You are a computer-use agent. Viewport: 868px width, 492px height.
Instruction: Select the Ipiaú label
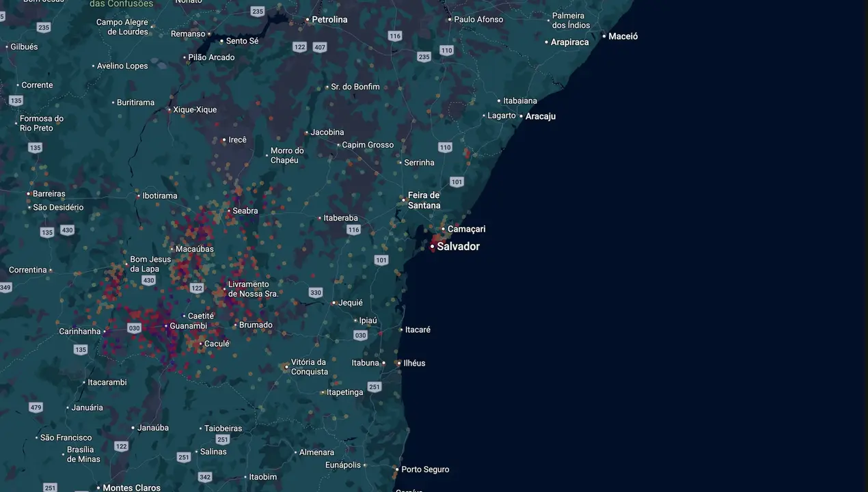click(368, 320)
